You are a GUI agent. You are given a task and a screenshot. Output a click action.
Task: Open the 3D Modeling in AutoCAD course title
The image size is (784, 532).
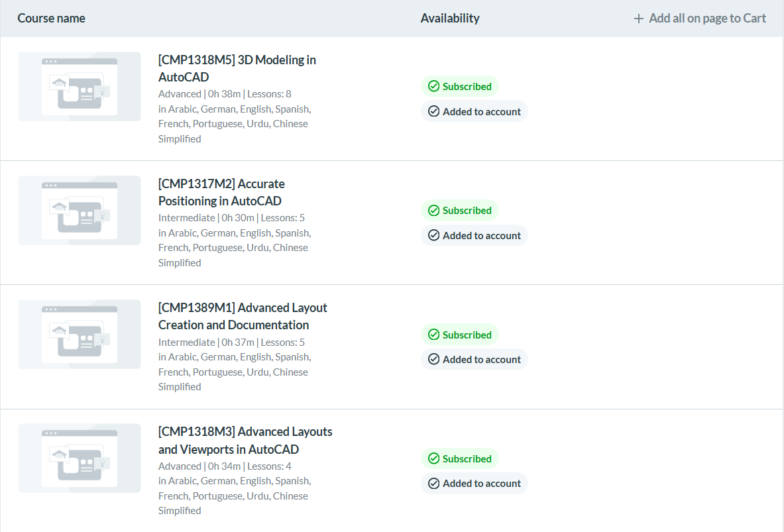[x=237, y=68]
